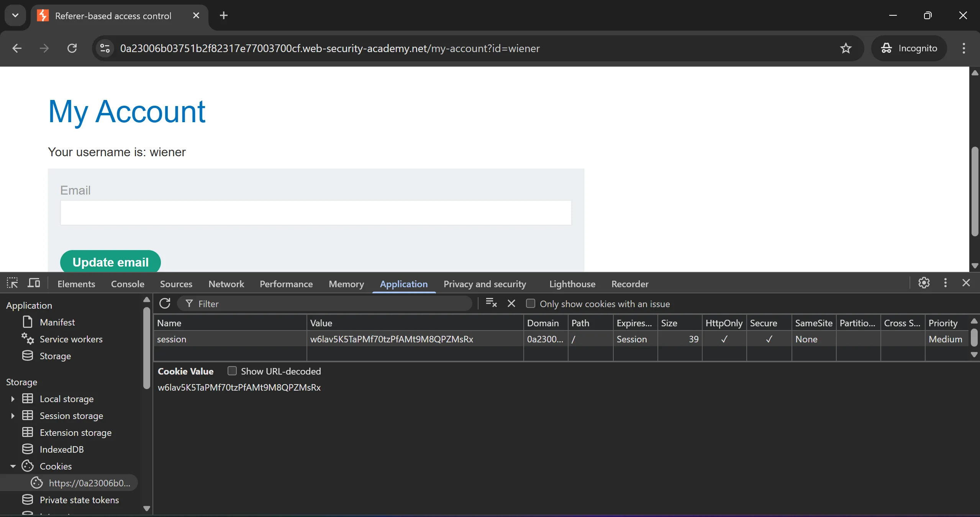Image resolution: width=980 pixels, height=517 pixels.
Task: Open the site information icon in the address bar
Action: pyautogui.click(x=105, y=48)
